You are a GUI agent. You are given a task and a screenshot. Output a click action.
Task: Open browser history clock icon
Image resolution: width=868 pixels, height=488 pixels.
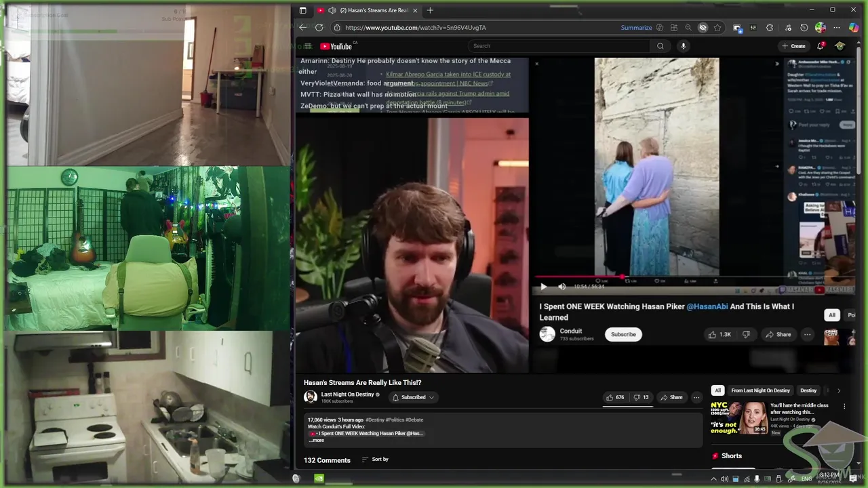pyautogui.click(x=804, y=28)
